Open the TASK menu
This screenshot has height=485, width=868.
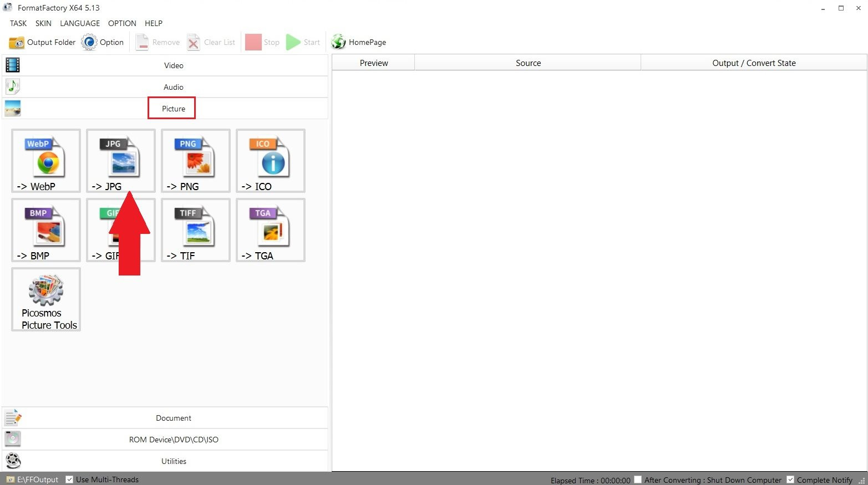tap(18, 23)
